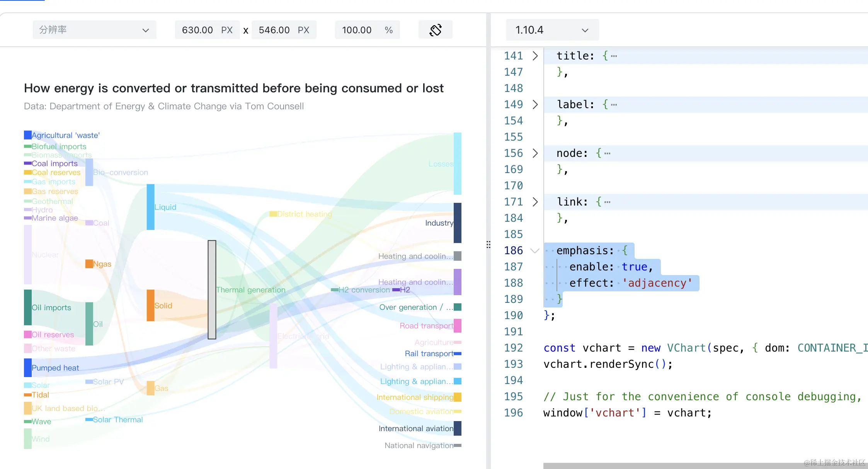Click the orange Ngas node square
Screen dimensions: 868x469
tap(89, 264)
